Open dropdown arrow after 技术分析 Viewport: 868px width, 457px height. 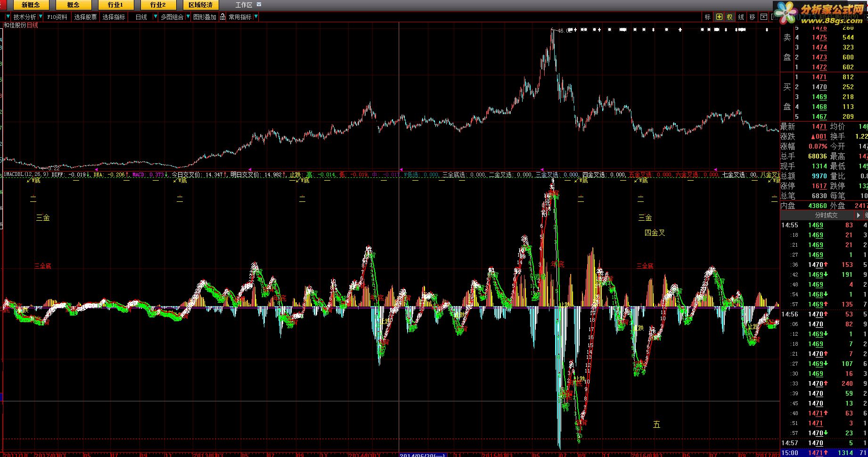(41, 17)
